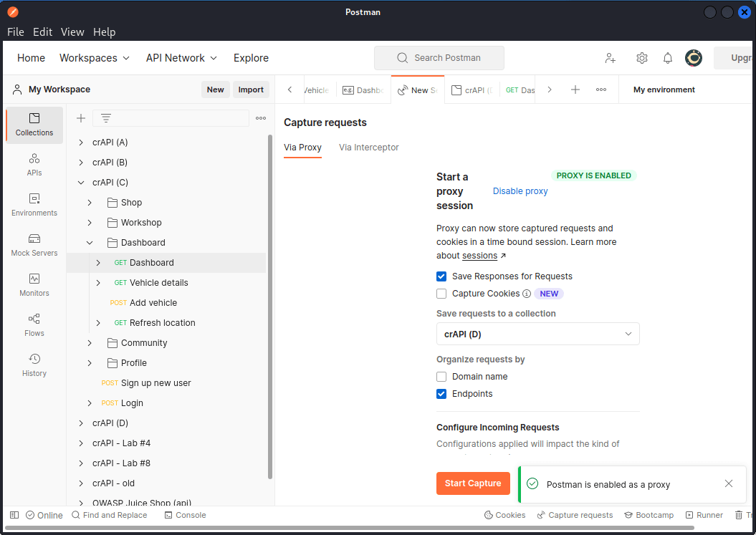Switch to the Via Interceptor tab
756x535 pixels.
[x=368, y=148]
